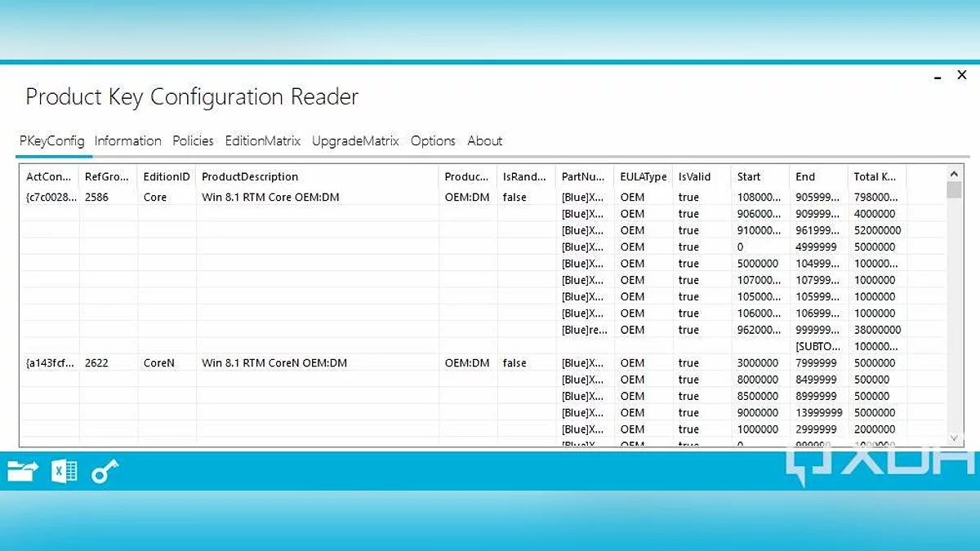980x551 pixels.
Task: Open the Information tab
Action: click(128, 140)
